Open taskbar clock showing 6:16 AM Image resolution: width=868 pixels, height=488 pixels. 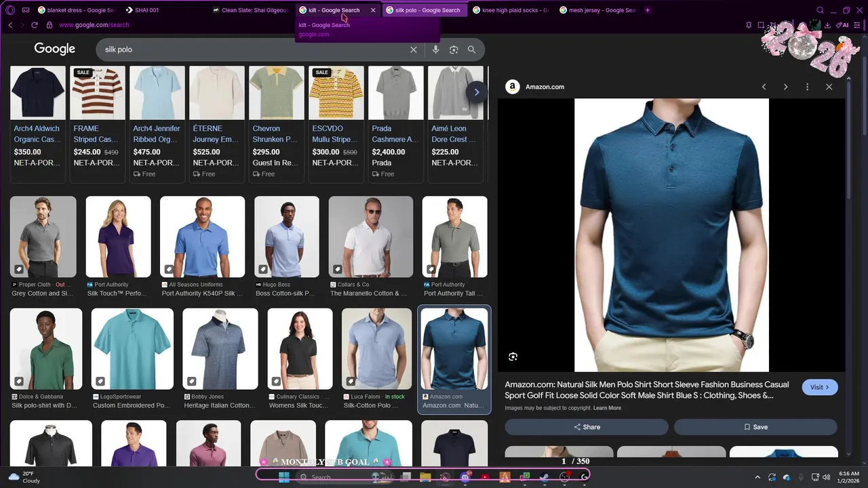[x=848, y=477]
